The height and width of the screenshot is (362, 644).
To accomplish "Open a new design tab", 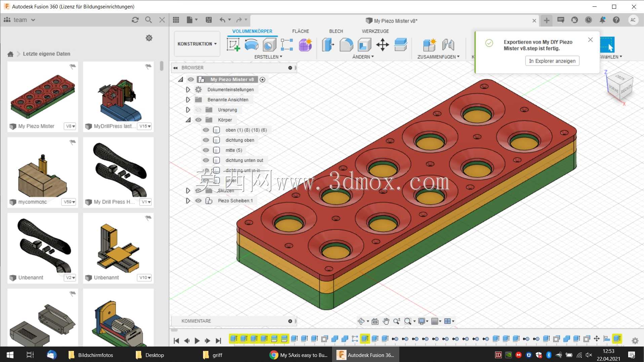I will 547,21.
